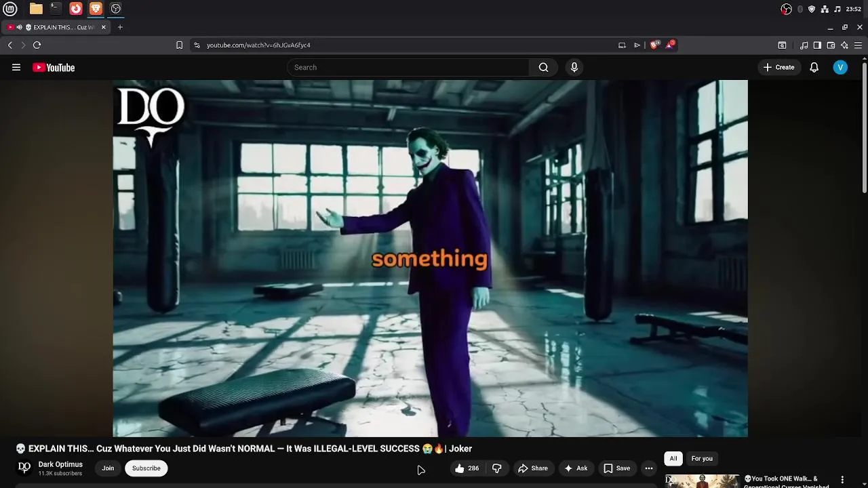The width and height of the screenshot is (868, 488).
Task: Open the Create button
Action: (778, 67)
